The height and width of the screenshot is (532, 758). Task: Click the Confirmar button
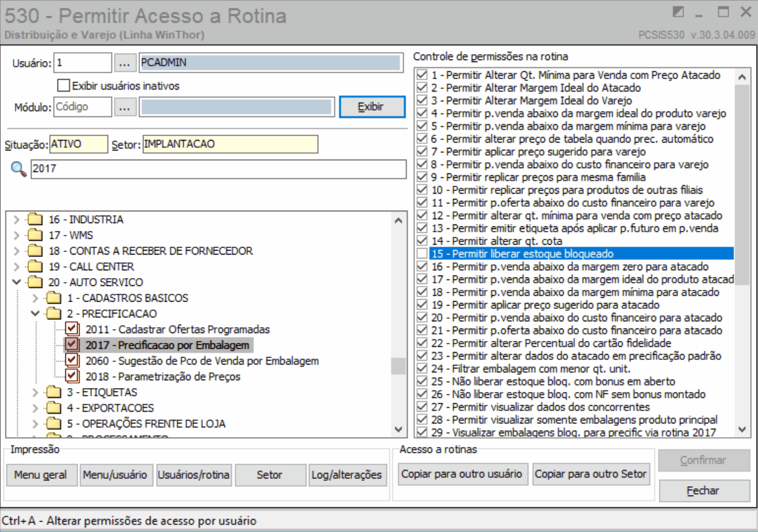click(x=704, y=460)
